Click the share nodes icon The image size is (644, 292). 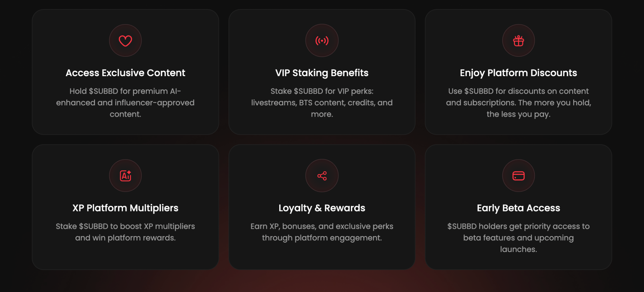coord(322,176)
